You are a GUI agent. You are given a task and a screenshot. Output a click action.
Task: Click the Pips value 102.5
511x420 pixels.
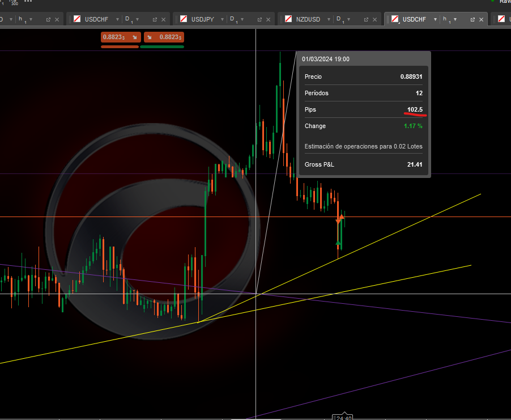pos(415,109)
